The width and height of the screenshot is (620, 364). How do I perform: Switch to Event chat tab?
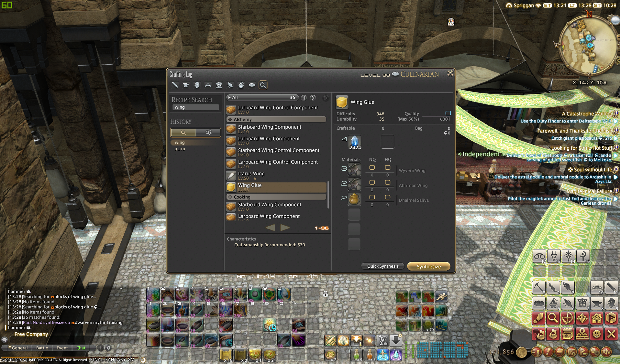pyautogui.click(x=62, y=348)
